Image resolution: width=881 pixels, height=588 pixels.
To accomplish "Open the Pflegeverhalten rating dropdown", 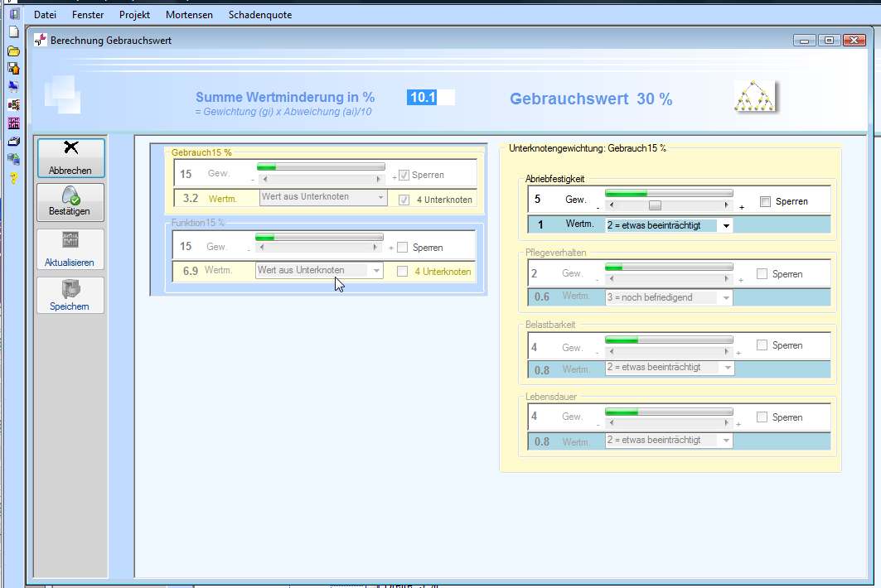I will [x=726, y=297].
